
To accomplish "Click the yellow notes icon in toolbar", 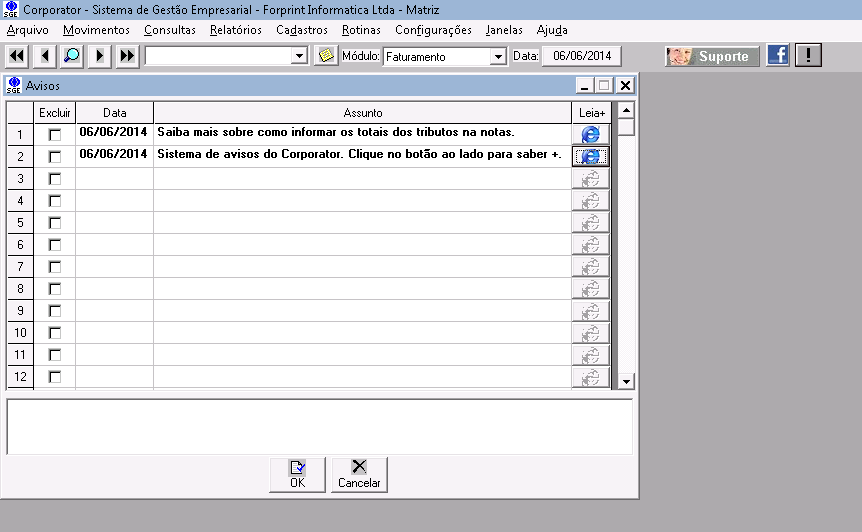I will pyautogui.click(x=326, y=56).
